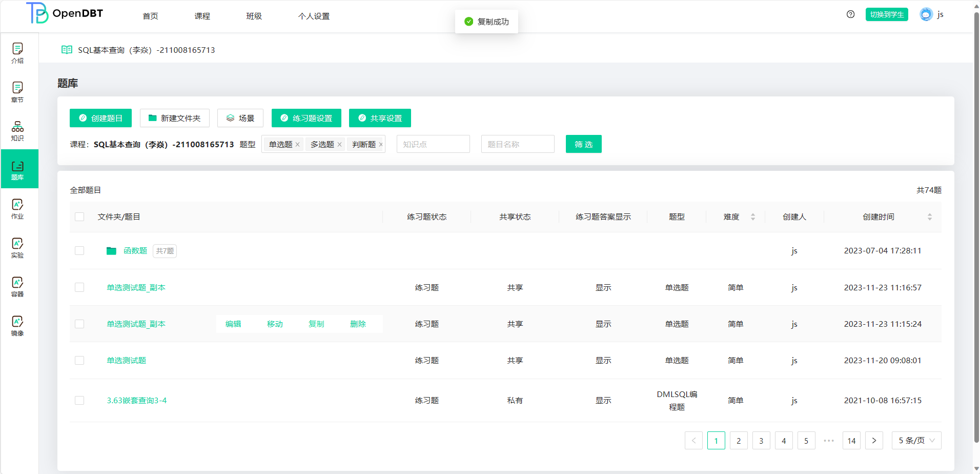Go to the next page arrow

click(x=874, y=441)
